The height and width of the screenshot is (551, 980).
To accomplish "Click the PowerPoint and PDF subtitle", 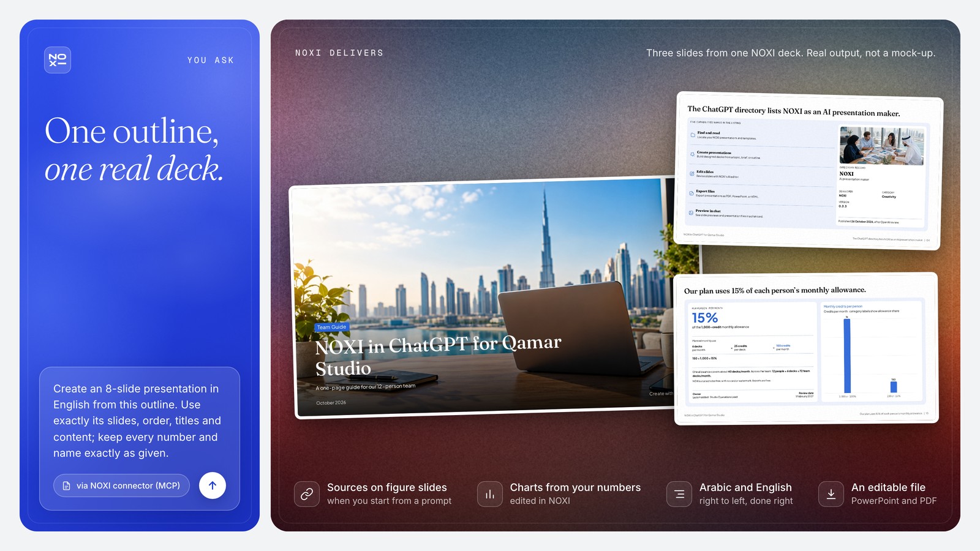I will point(894,501).
